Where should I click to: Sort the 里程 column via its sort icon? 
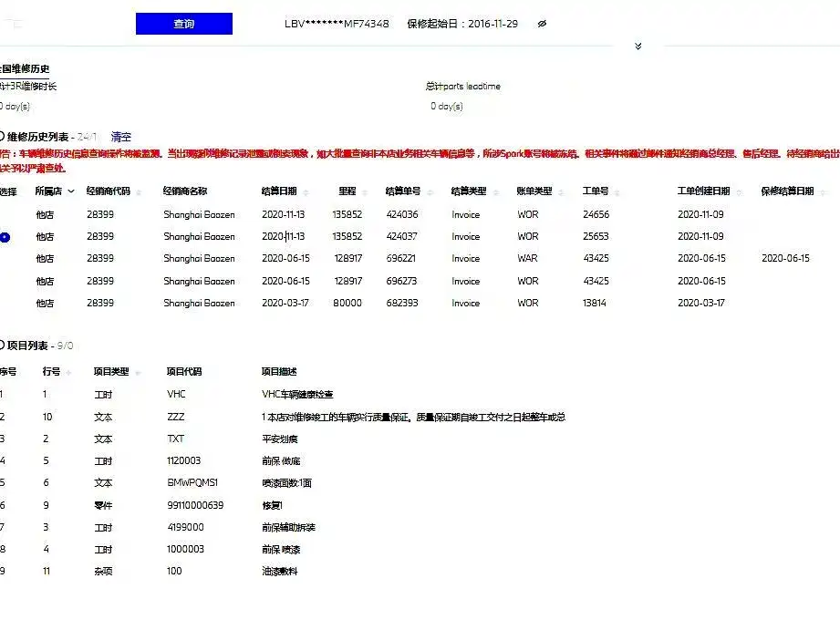pos(365,192)
